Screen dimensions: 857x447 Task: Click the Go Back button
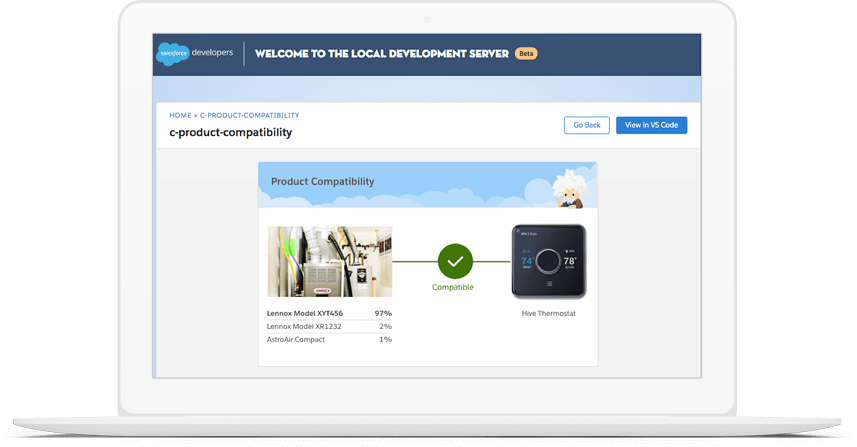coord(586,125)
